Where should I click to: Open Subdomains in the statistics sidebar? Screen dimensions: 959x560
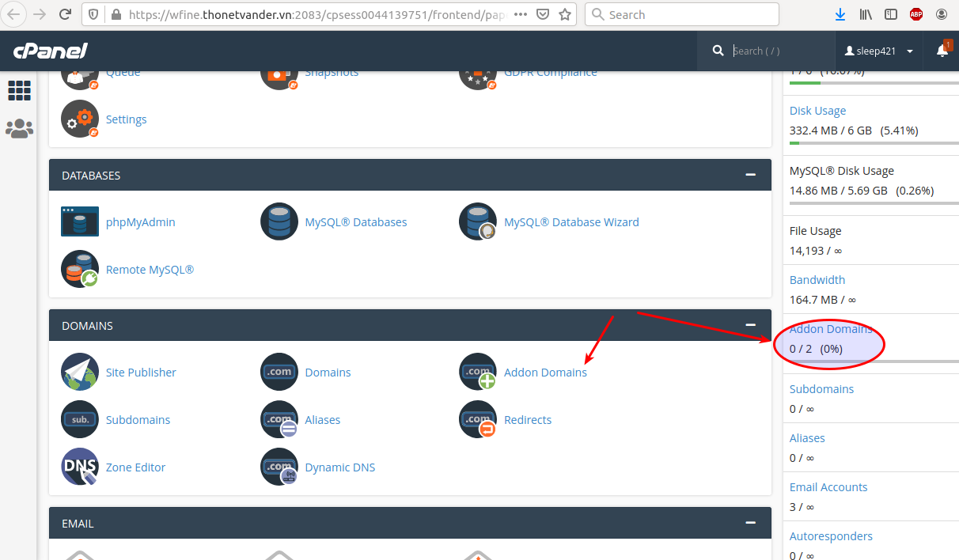[821, 389]
